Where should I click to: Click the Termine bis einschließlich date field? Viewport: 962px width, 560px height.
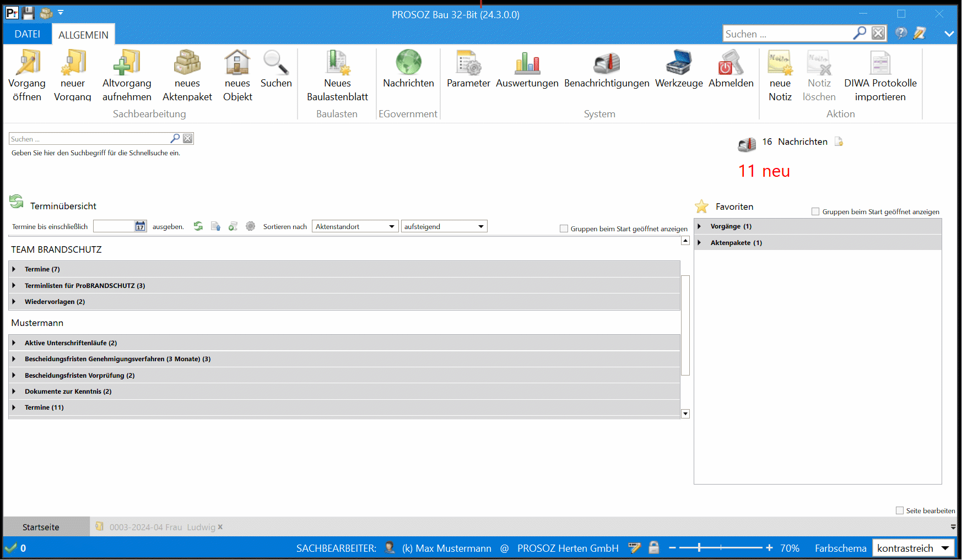(114, 226)
